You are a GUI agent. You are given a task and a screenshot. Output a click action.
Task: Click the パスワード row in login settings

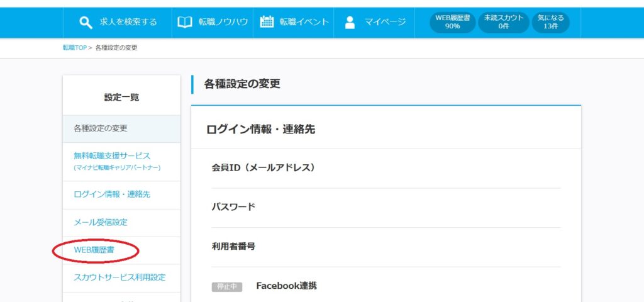tap(233, 207)
